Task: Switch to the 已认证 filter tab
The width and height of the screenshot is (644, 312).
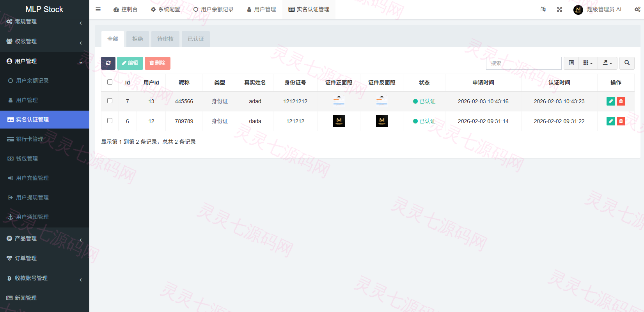Action: 196,39
